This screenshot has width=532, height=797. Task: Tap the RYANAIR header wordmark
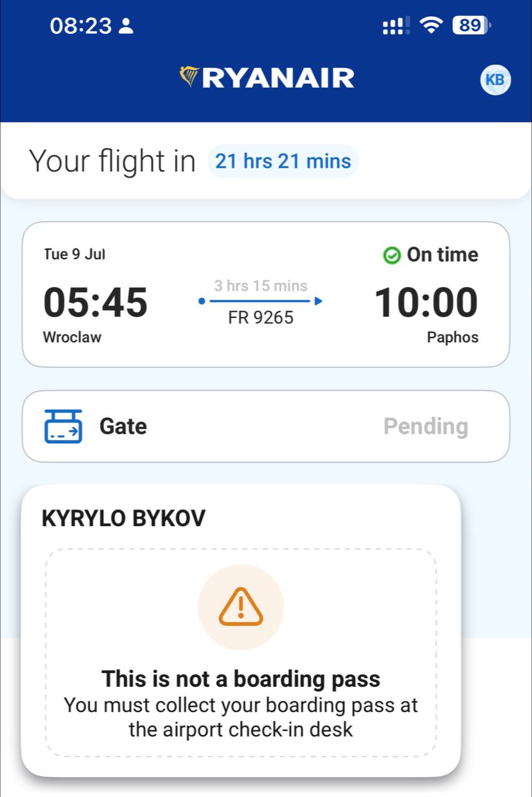(278, 78)
